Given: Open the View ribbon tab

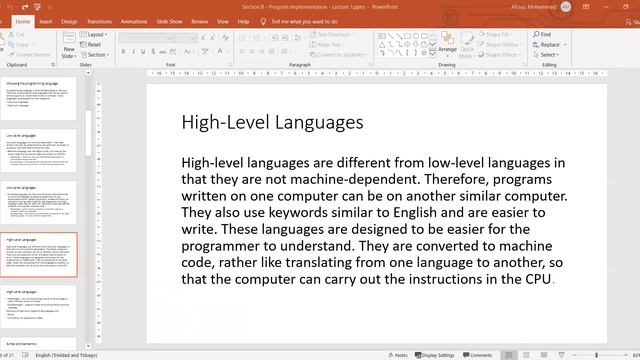Looking at the screenshot, I should (223, 22).
